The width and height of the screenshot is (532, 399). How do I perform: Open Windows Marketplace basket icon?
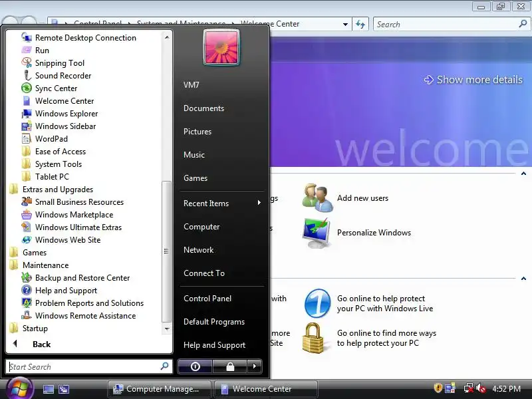(x=27, y=214)
